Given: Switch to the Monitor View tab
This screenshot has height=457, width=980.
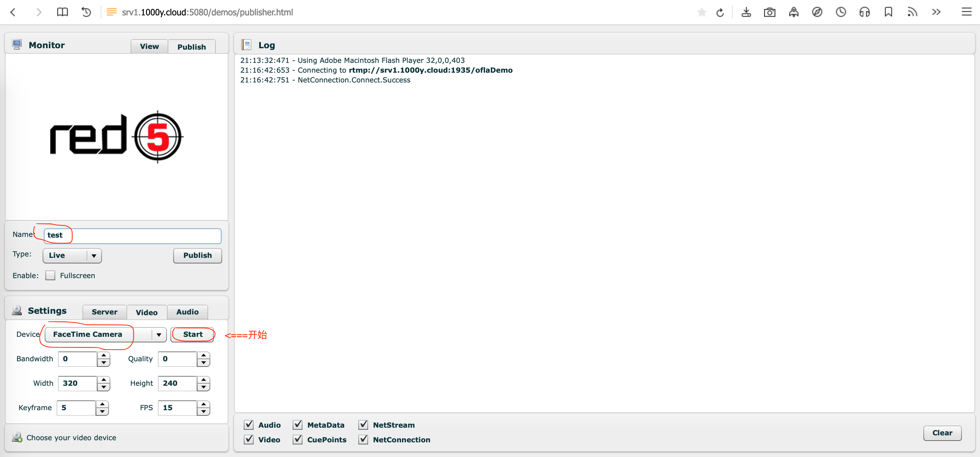Looking at the screenshot, I should pyautogui.click(x=149, y=46).
